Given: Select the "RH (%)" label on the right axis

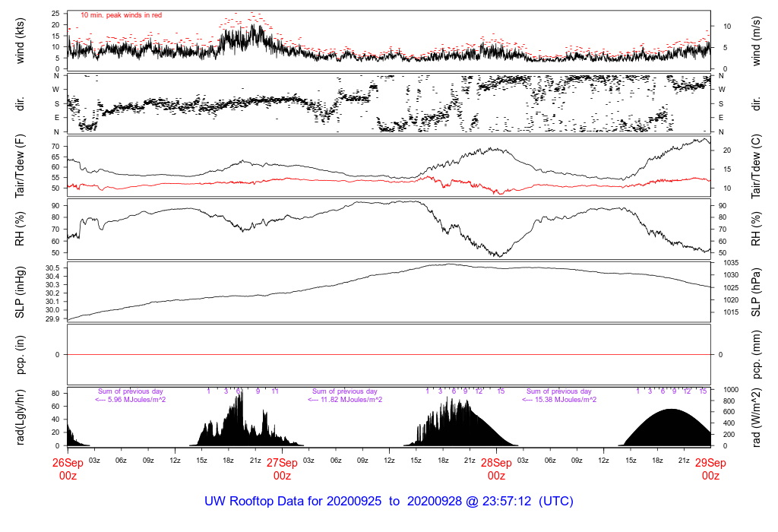Looking at the screenshot, I should [756, 229].
